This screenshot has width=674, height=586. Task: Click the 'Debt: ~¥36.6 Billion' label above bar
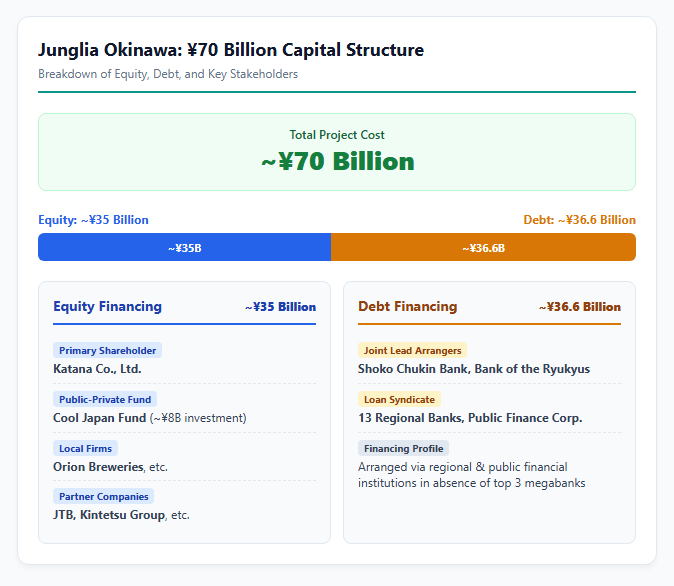(579, 220)
